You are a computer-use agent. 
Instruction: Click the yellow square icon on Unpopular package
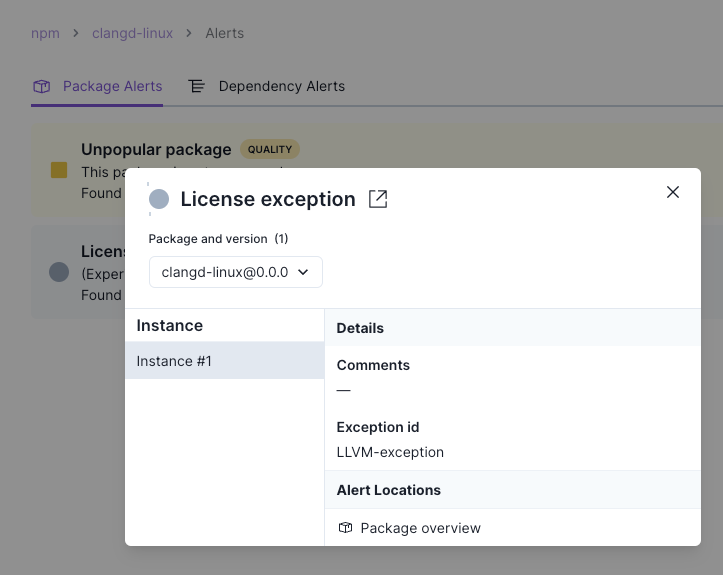click(59, 170)
